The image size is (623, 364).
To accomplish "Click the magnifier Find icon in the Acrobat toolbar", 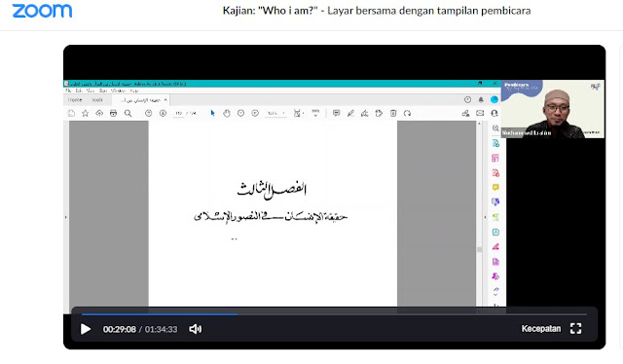I will [x=128, y=113].
